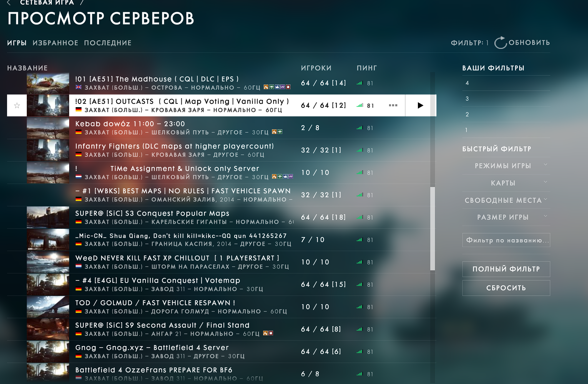The height and width of the screenshot is (384, 588).
Task: Favorite the !02 [AE51] OUTCASTS server star
Action: click(x=17, y=105)
